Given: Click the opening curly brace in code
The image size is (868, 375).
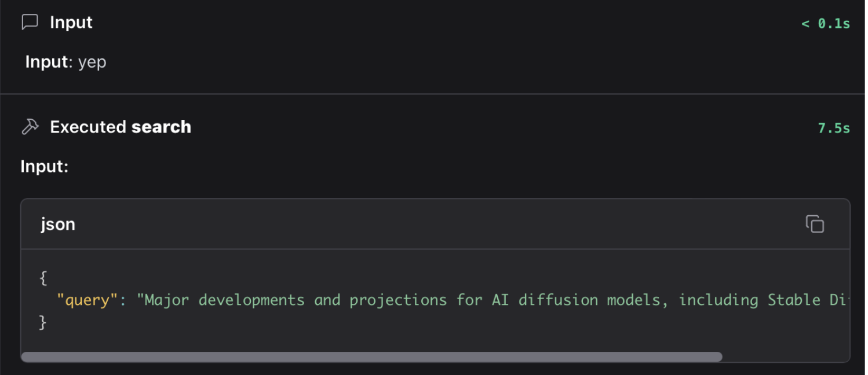Looking at the screenshot, I should point(43,278).
